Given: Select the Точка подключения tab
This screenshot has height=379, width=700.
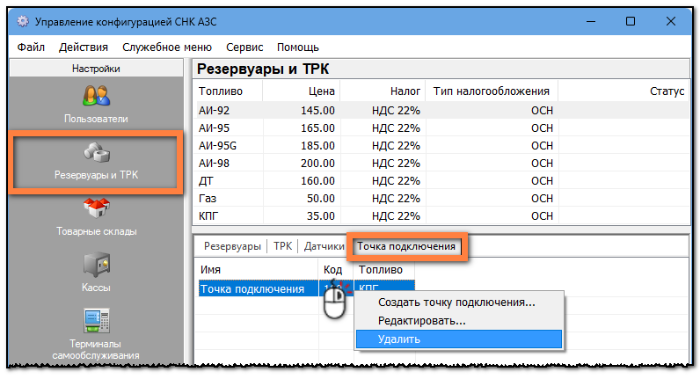Looking at the screenshot, I should click(406, 246).
